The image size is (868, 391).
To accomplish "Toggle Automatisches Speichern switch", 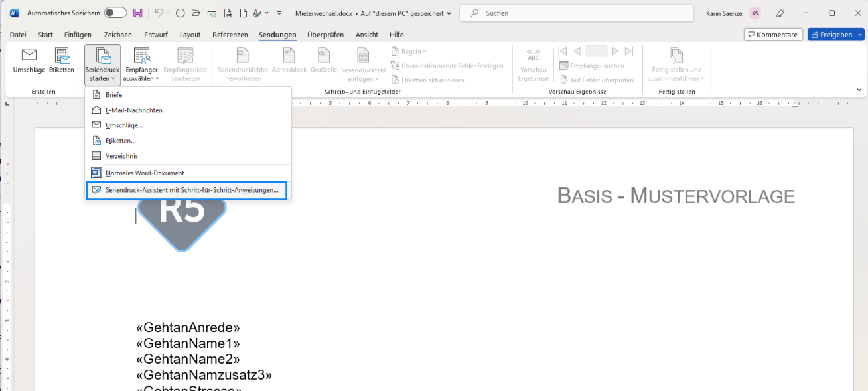I will tap(115, 13).
